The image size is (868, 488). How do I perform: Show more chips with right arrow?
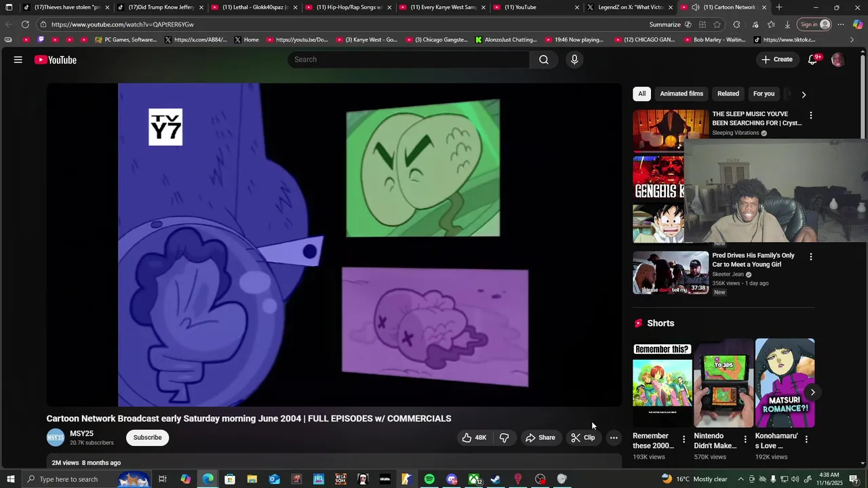click(x=804, y=94)
